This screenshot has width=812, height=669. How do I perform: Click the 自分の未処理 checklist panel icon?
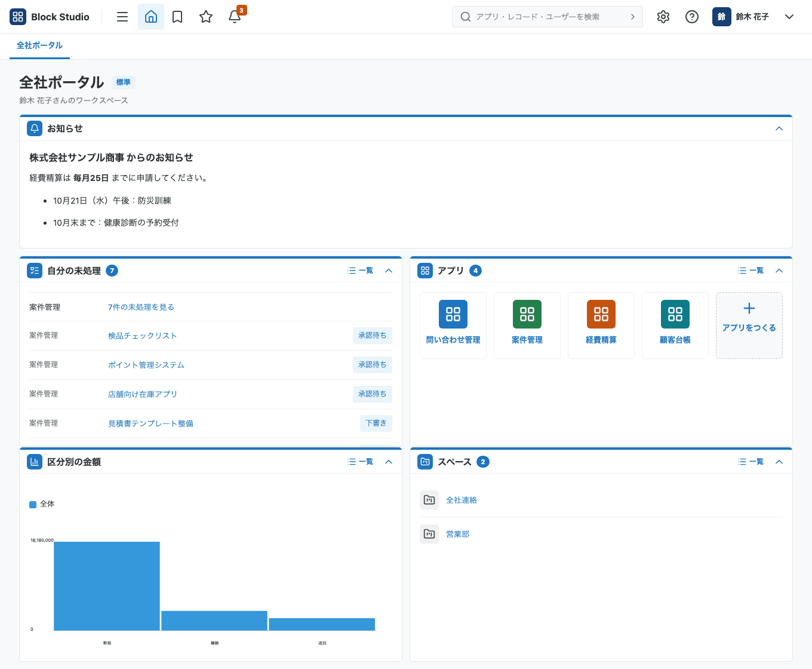[35, 271]
